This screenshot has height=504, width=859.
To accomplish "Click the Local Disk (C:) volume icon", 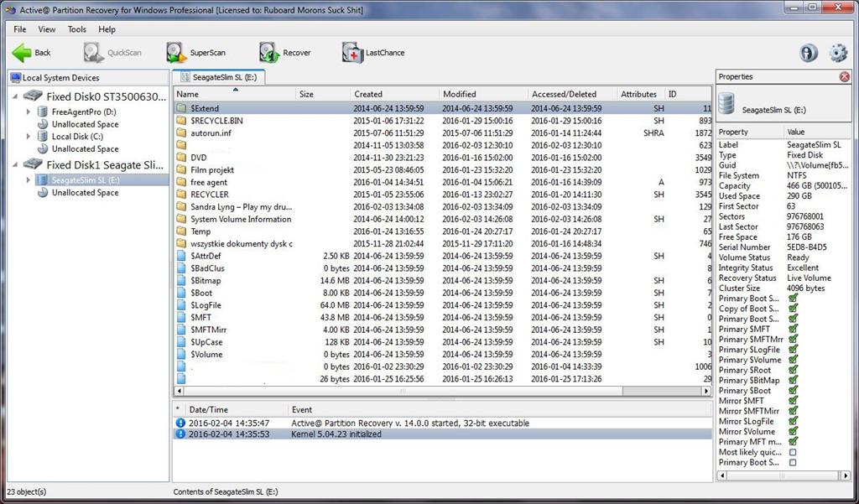I will click(42, 137).
